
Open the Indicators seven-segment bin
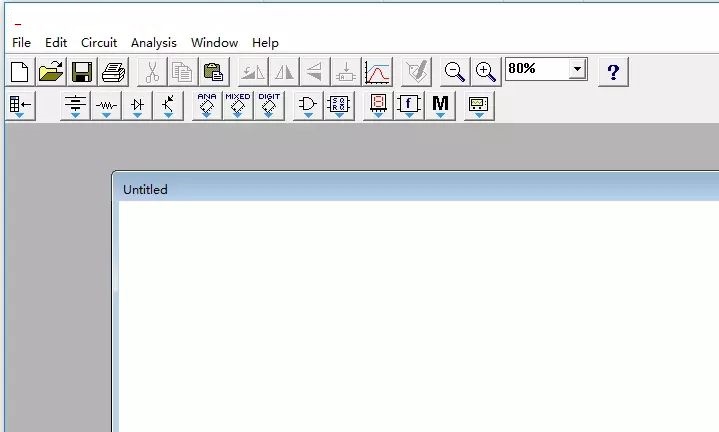tap(378, 105)
